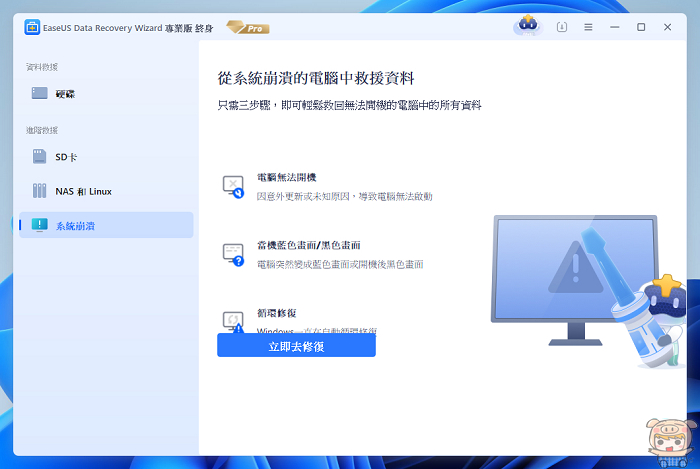The image size is (700, 469).
Task: Select NAS 和 Linux in sidebar
Action: 106,191
